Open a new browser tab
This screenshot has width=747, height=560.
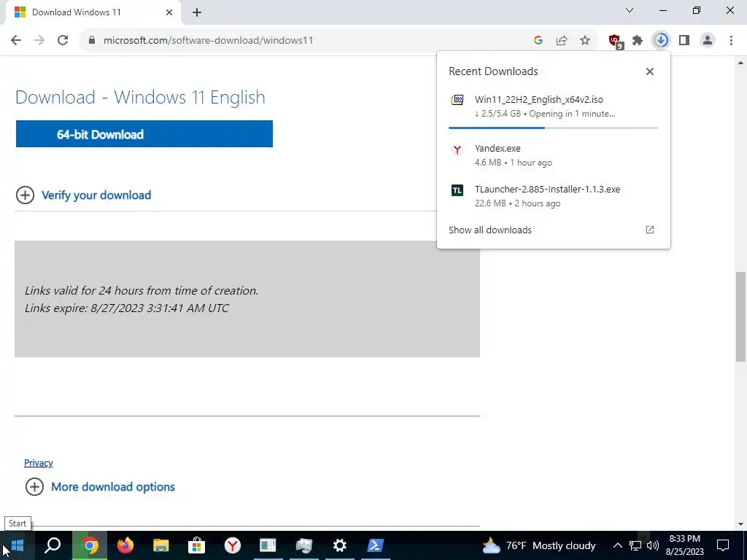[197, 12]
